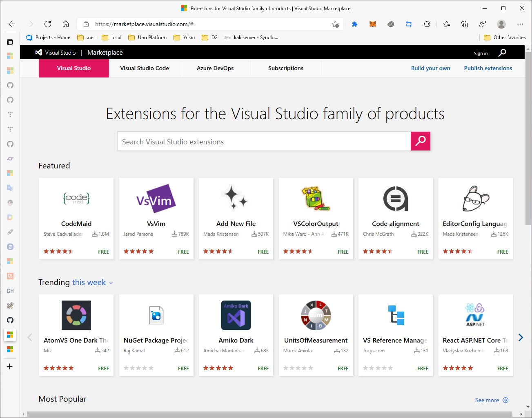Click VsVim five-star rating

138,252
